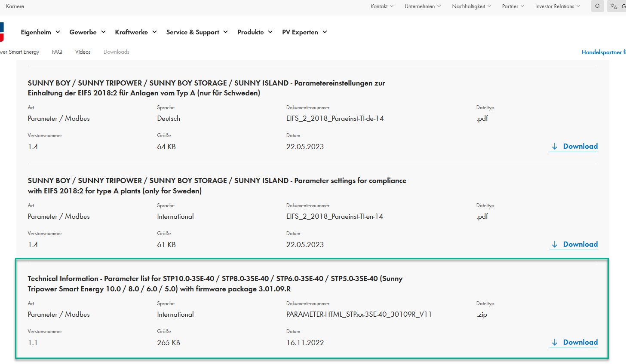Click the 'Technical Information - Parameter list' title
626x364 pixels.
click(x=215, y=284)
